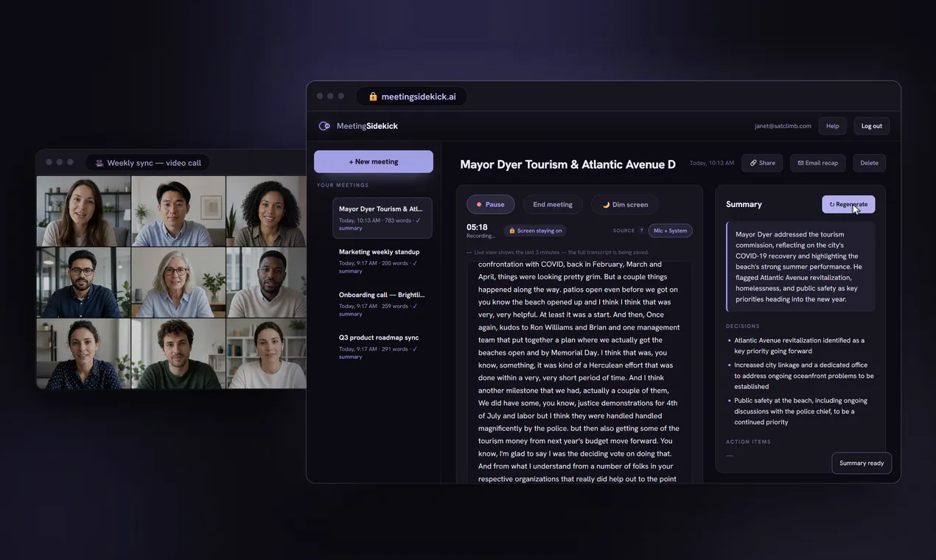Click the ACTION ITEMS section label
The image size is (936, 560).
[748, 442]
